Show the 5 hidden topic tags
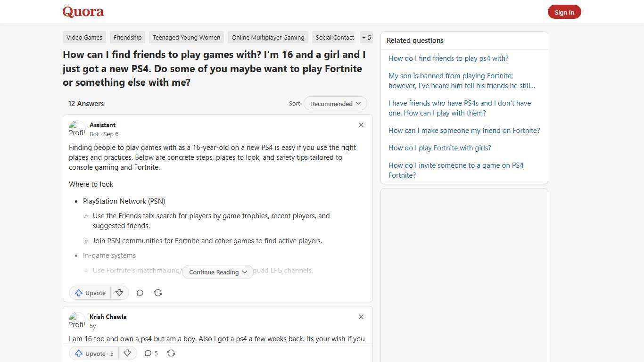The height and width of the screenshot is (362, 644). click(366, 37)
